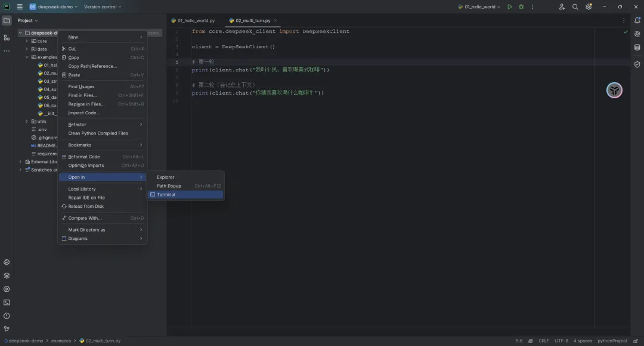Screen dimensions: 644x346
Task: Select .gitignore file in project tree
Action: 44,138
